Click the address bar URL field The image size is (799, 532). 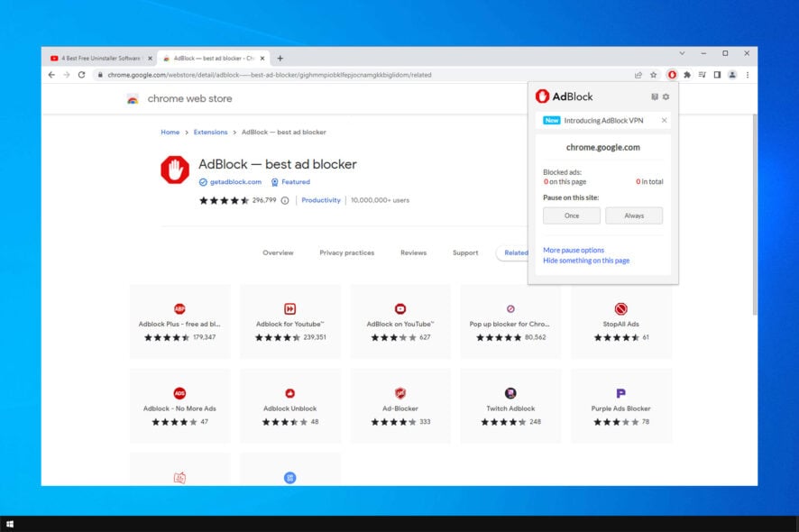363,75
